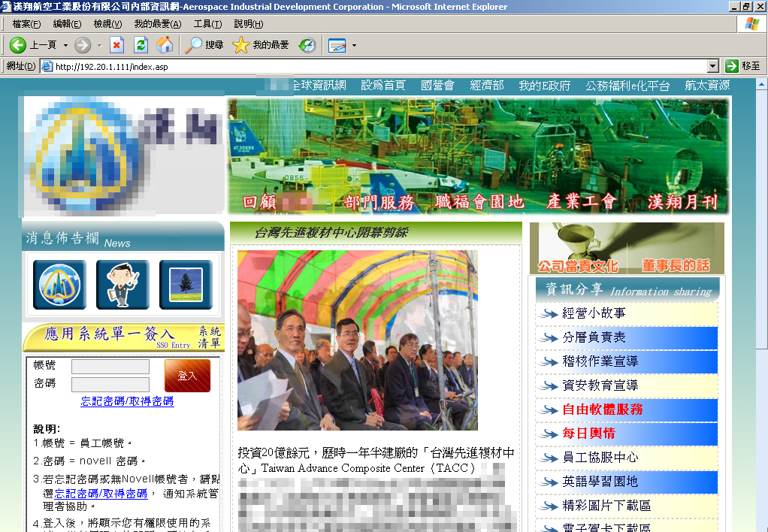
Task: Select 漢翔月刊 in the banner navigation
Action: tap(682, 201)
